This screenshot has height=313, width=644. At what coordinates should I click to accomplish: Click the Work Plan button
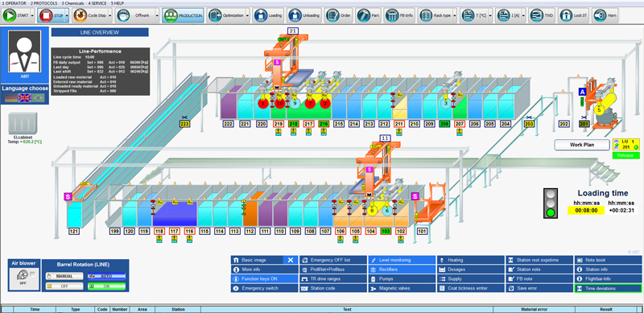point(581,145)
